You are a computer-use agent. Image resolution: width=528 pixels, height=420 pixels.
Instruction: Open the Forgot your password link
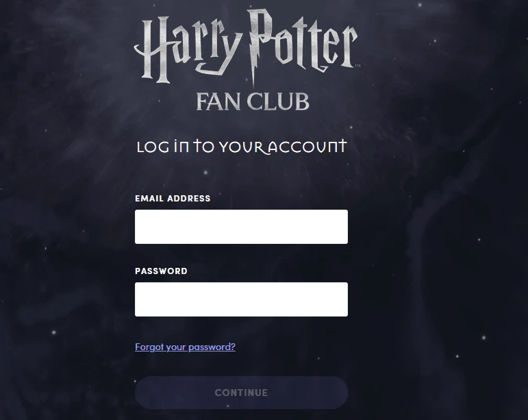[185, 347]
